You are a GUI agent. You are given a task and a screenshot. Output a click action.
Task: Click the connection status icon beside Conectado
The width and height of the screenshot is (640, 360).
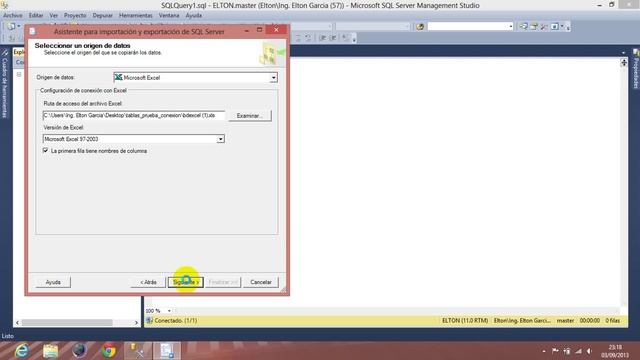tap(149, 320)
